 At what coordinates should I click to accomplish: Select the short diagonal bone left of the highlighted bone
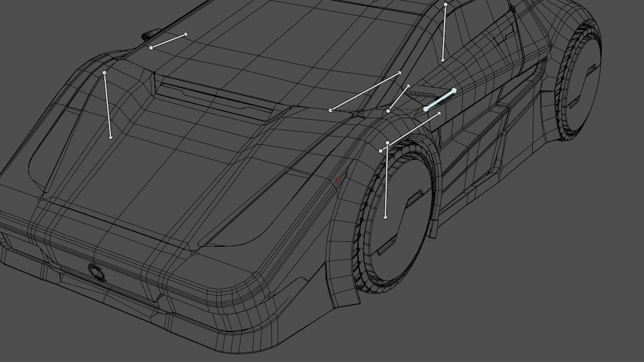pyautogui.click(x=398, y=99)
